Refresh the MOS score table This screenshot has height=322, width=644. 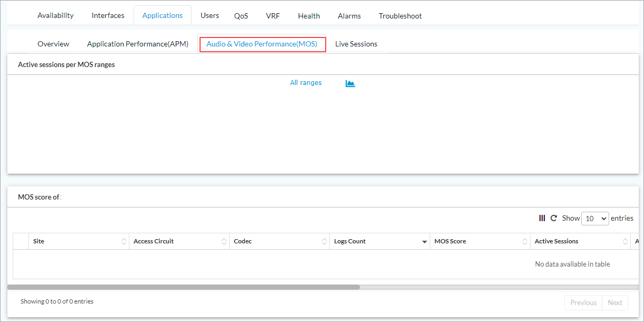tap(554, 218)
